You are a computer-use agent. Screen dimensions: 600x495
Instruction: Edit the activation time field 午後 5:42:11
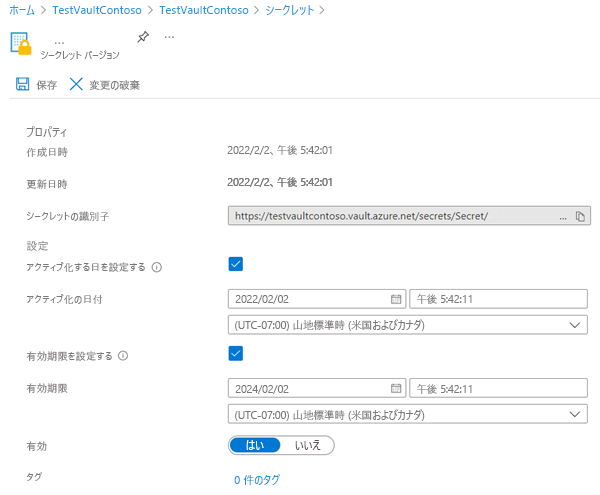click(499, 299)
